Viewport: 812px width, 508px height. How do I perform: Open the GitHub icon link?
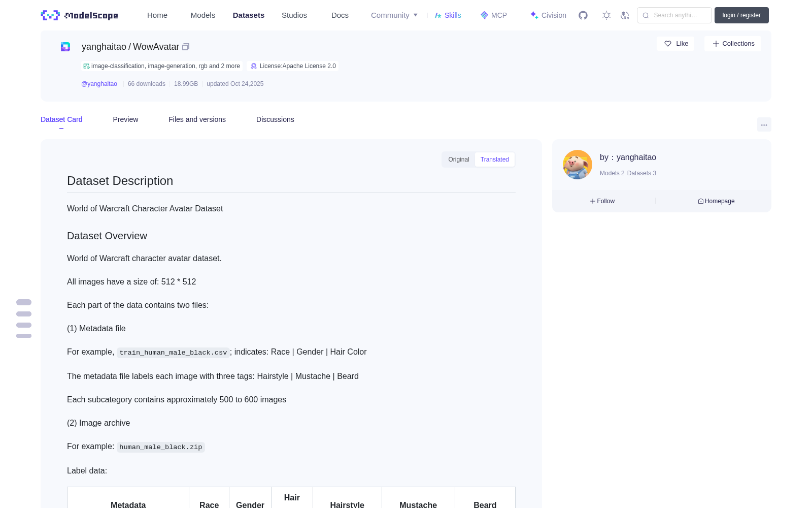tap(583, 15)
